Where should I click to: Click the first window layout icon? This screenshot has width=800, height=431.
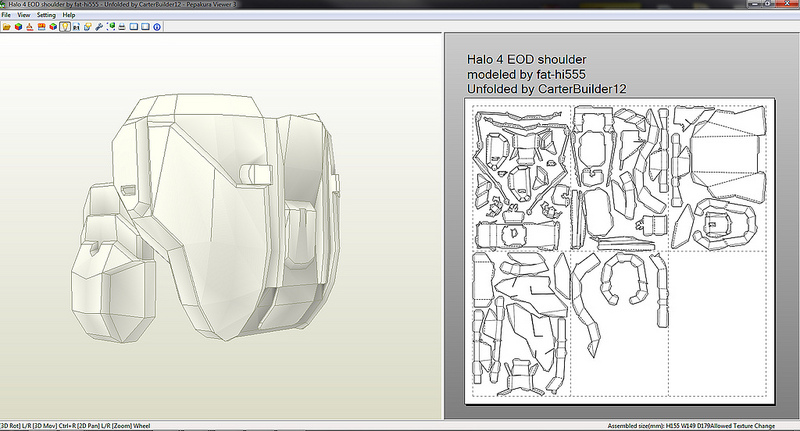(x=134, y=27)
